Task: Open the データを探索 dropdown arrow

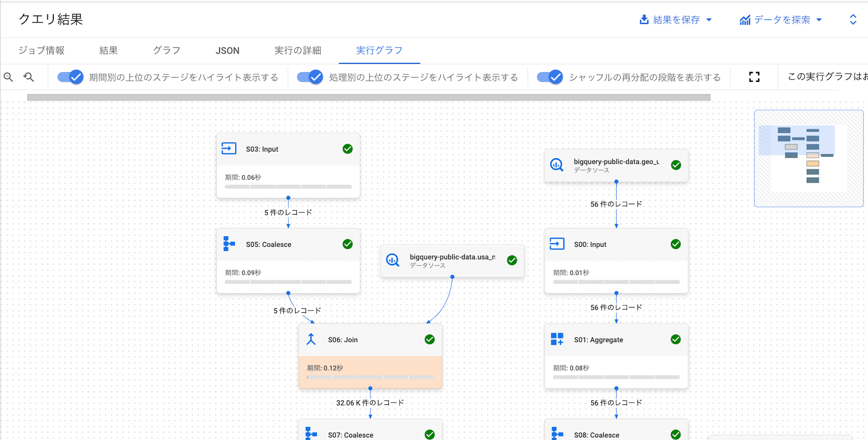Action: pyautogui.click(x=819, y=20)
